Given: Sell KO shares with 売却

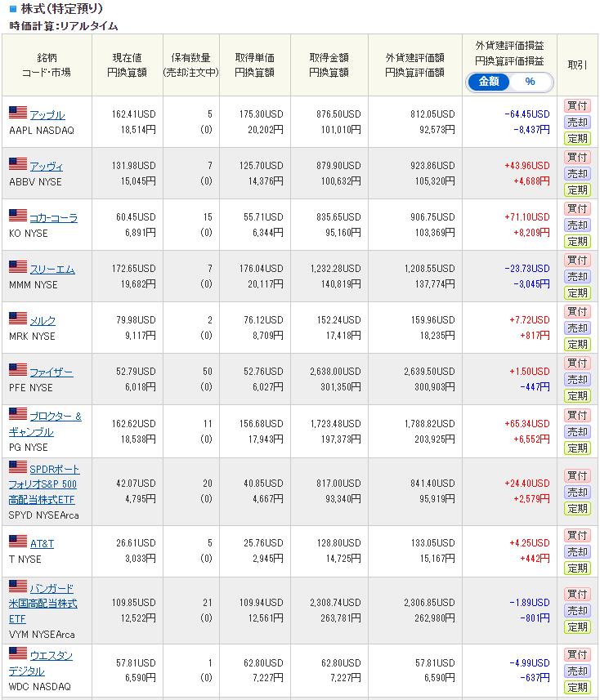Looking at the screenshot, I should click(577, 225).
